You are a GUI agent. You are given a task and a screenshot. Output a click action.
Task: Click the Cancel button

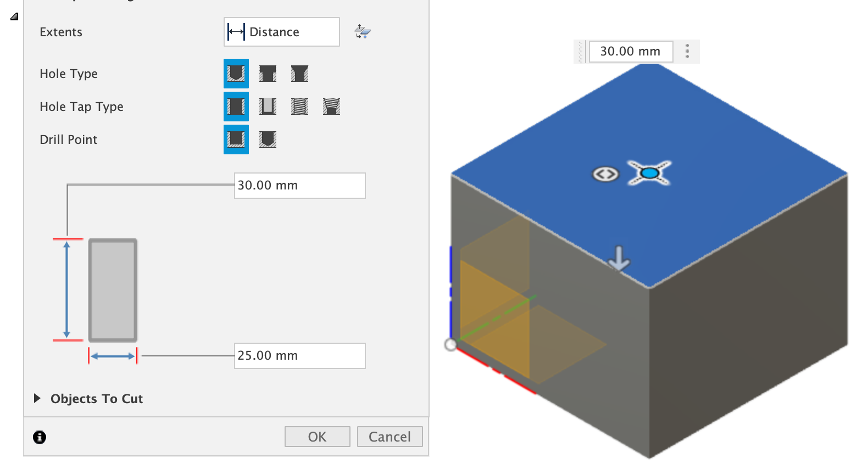(x=390, y=437)
